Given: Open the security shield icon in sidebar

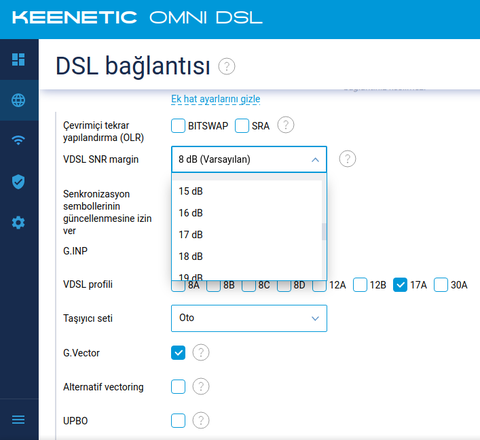Looking at the screenshot, I should 18,182.
